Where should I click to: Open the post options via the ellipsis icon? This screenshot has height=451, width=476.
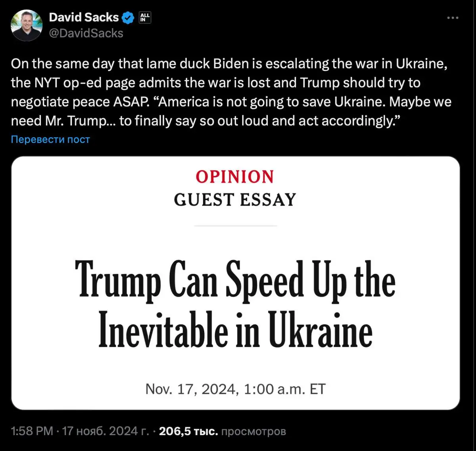[453, 17]
